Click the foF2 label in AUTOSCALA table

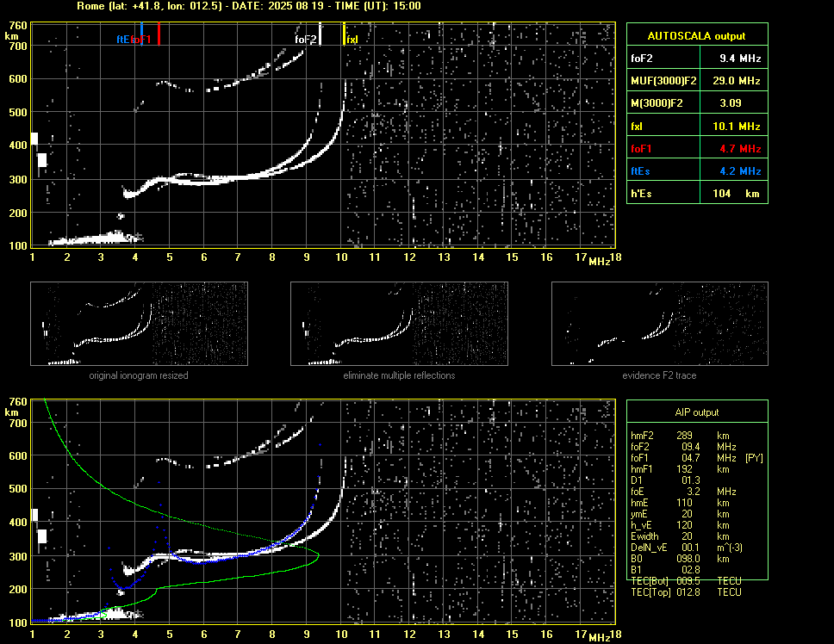[642, 59]
